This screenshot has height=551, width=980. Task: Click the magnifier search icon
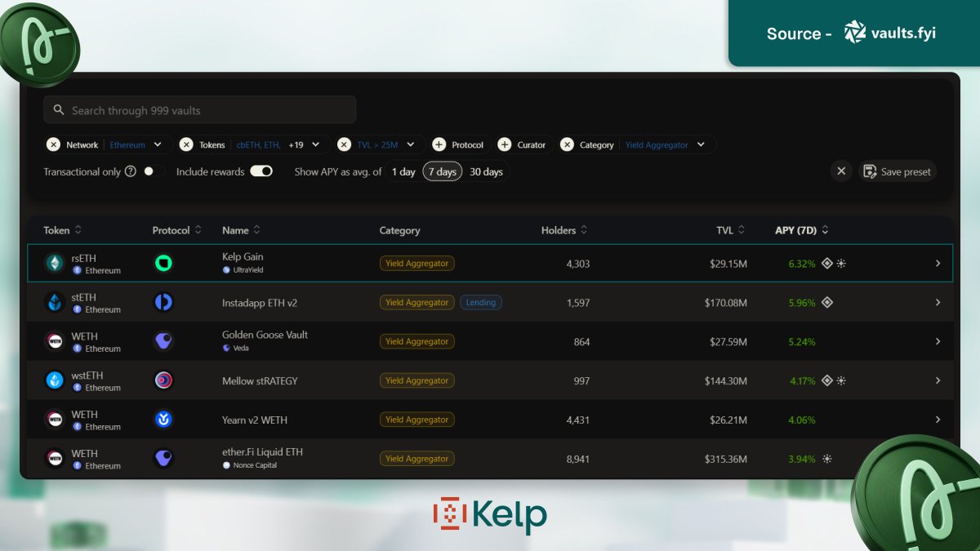[59, 110]
